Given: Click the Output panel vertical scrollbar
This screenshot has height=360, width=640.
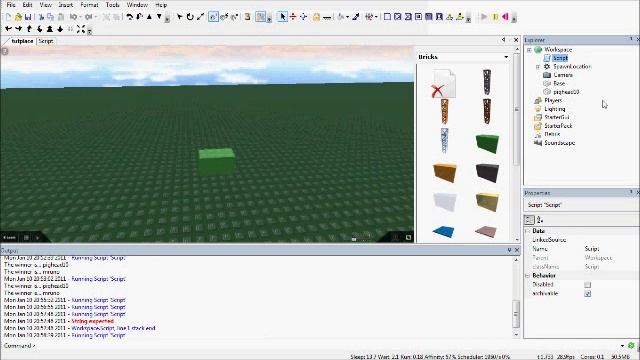Looking at the screenshot, I should (516, 297).
